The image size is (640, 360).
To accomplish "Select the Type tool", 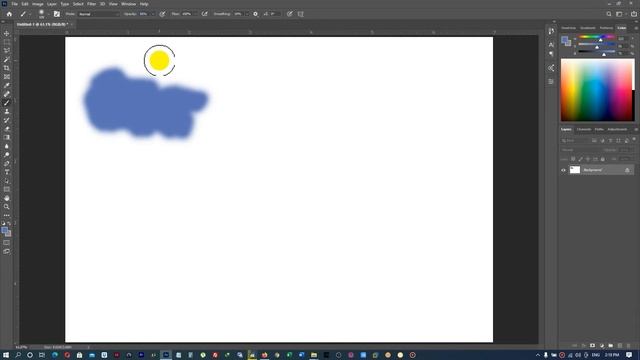I will click(x=7, y=172).
